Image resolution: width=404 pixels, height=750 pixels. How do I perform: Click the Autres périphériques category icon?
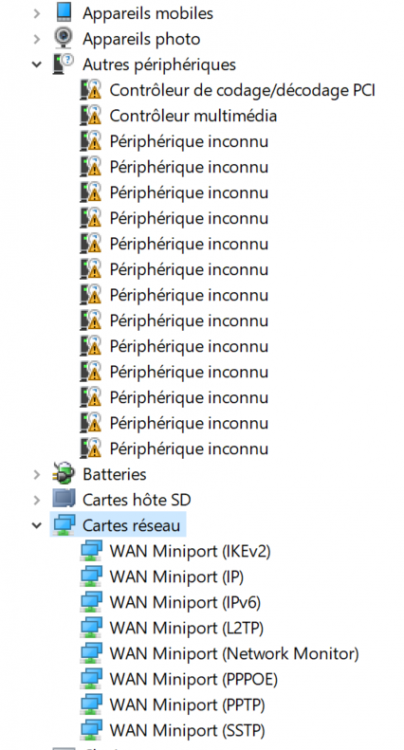(63, 64)
